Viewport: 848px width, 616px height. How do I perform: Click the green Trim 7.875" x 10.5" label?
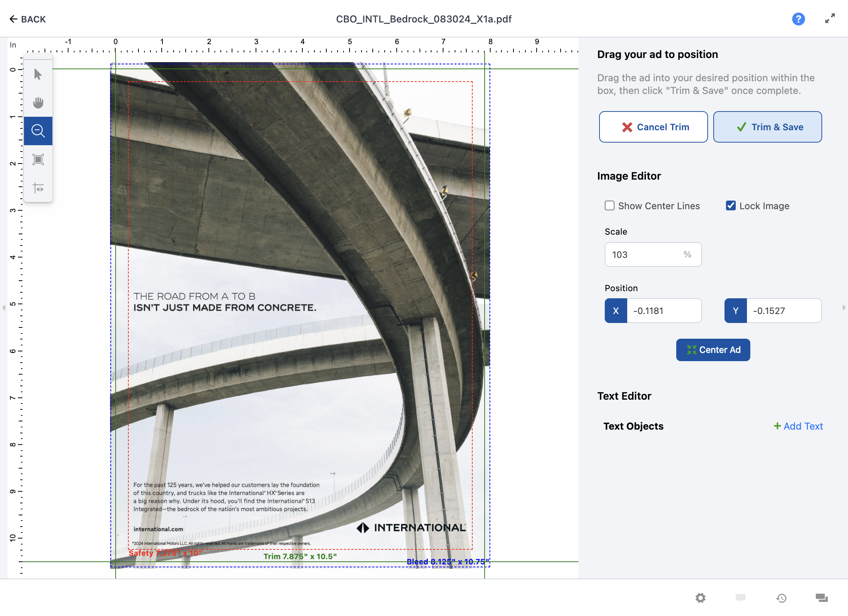[300, 556]
